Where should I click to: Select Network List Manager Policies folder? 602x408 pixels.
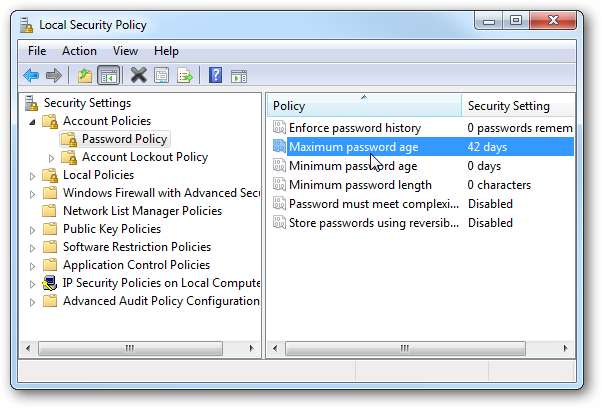[x=142, y=211]
